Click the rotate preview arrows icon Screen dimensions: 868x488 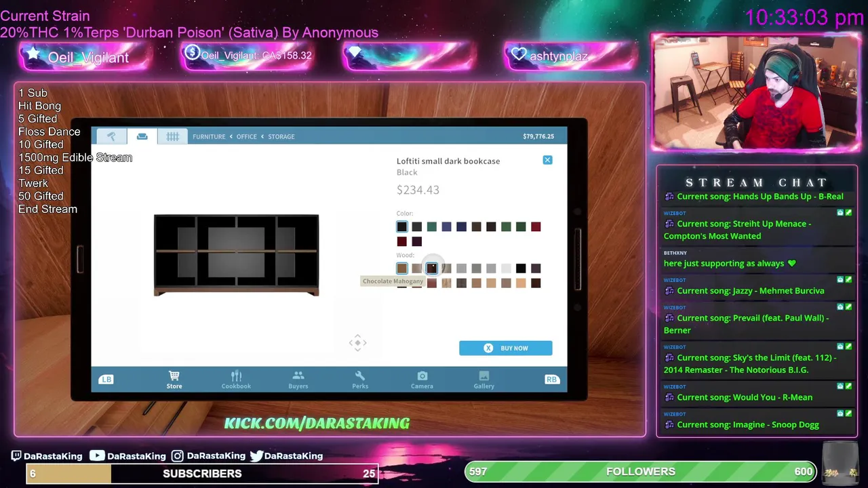point(358,343)
